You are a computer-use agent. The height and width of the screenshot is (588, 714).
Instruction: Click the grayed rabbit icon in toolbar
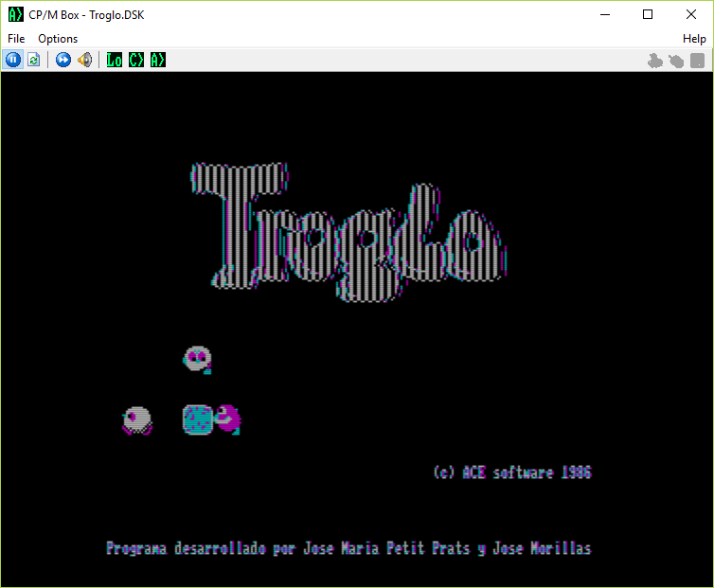pos(654,60)
